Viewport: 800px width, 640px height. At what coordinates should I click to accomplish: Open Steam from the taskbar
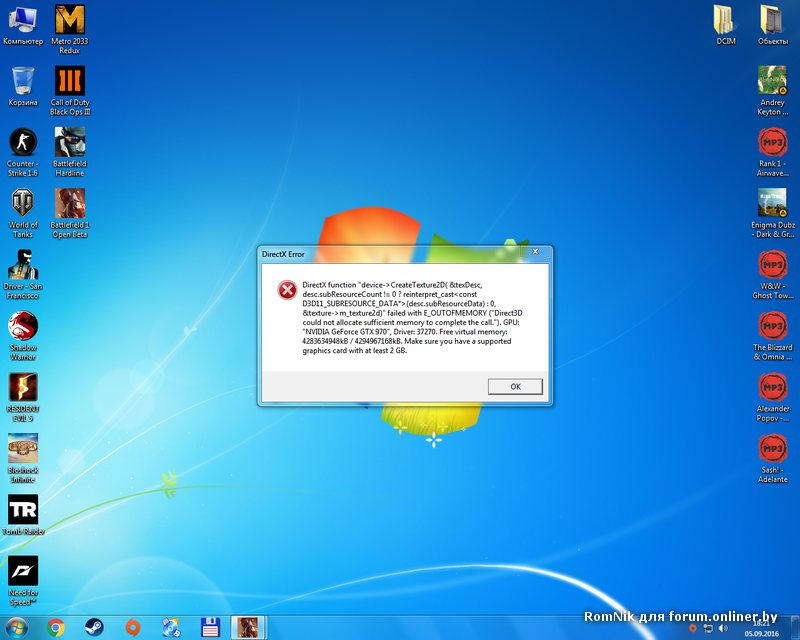[94, 627]
